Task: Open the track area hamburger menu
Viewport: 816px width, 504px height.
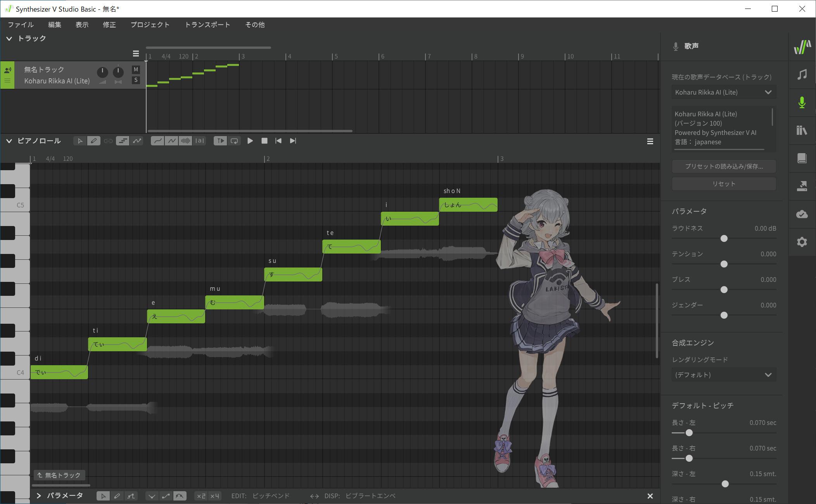Action: point(136,54)
